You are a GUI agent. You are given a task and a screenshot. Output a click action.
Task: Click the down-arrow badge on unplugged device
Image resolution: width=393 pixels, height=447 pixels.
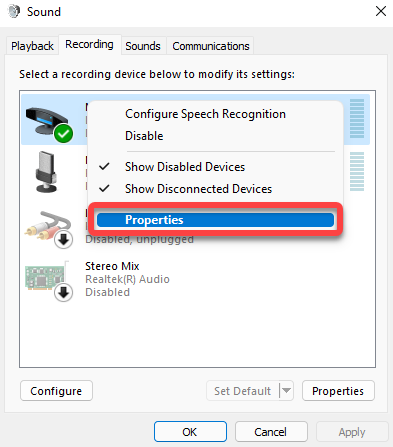click(x=63, y=239)
